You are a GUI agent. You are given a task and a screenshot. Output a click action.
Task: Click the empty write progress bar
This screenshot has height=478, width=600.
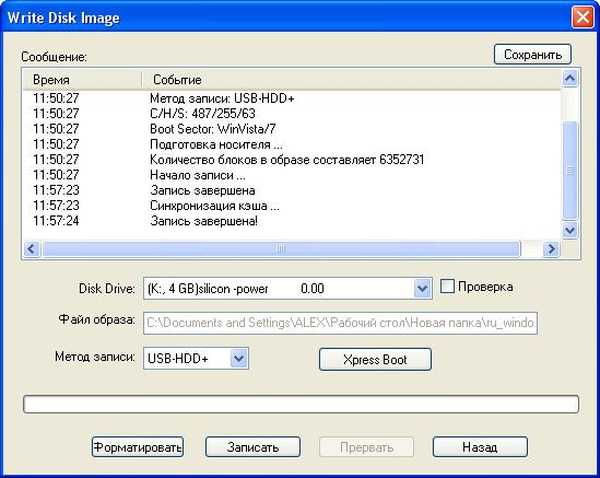point(300,404)
